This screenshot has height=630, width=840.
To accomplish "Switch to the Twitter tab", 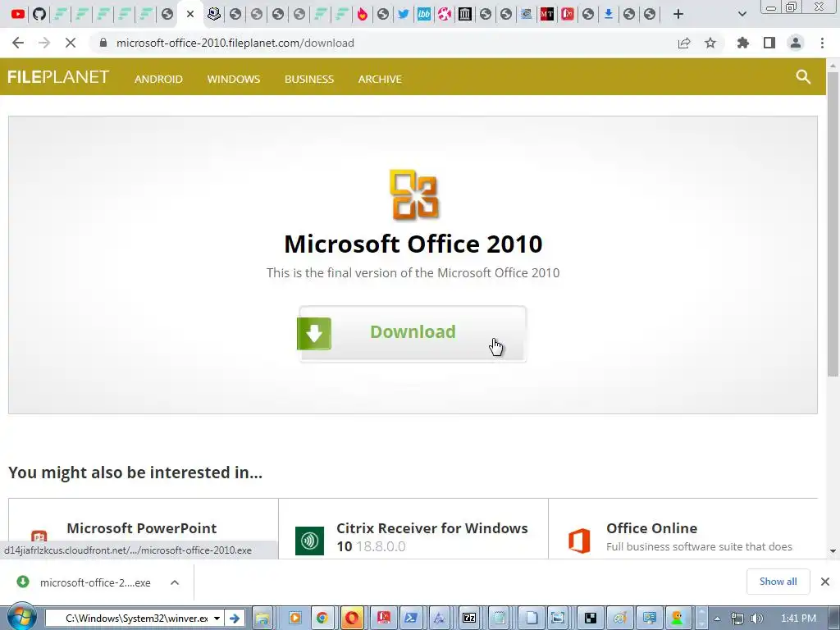I will coord(404,14).
